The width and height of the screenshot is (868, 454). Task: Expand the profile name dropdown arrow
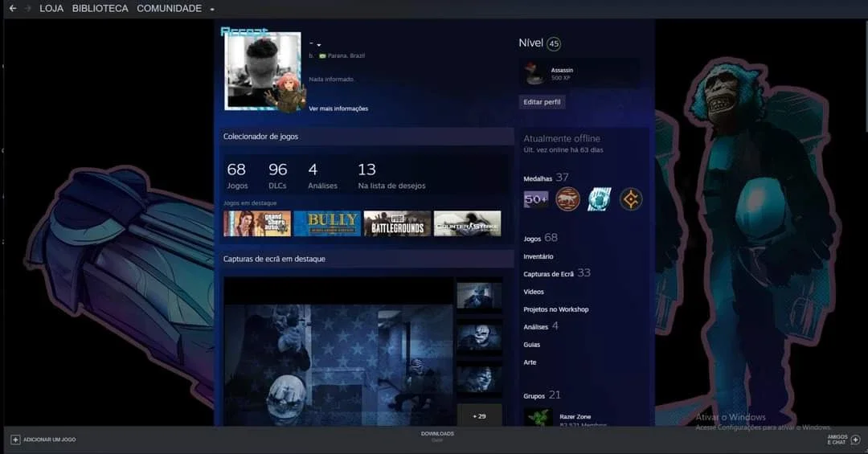coord(319,45)
